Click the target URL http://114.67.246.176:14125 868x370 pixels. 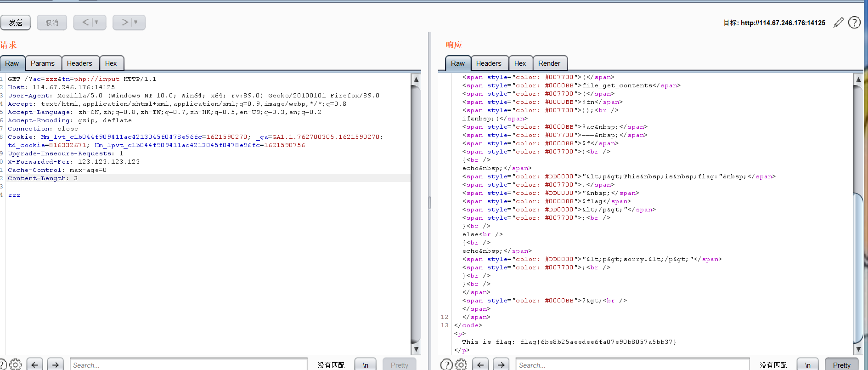[783, 23]
